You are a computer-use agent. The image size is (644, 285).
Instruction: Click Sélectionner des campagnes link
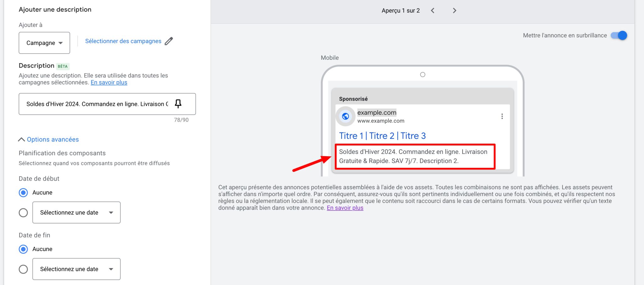click(x=123, y=41)
